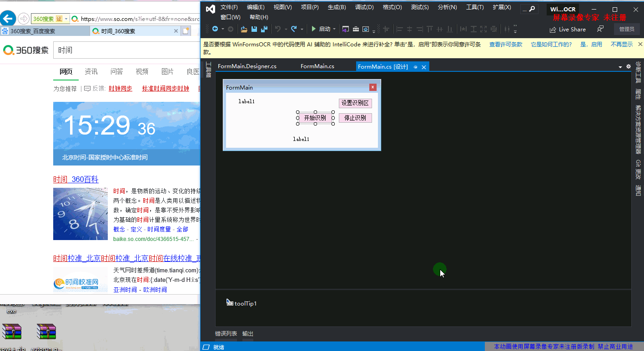Open the 360搜索 certificate dropdown in address bar

tap(66, 19)
